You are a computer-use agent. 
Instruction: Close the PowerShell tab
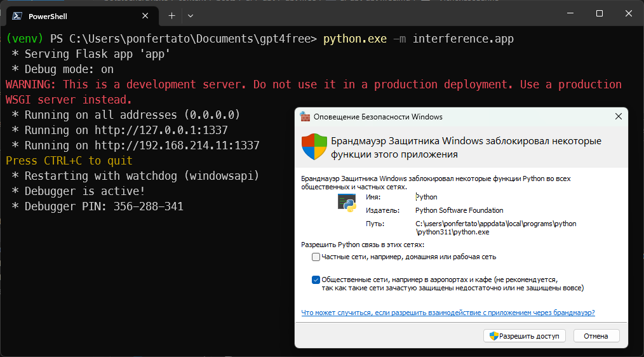click(147, 16)
